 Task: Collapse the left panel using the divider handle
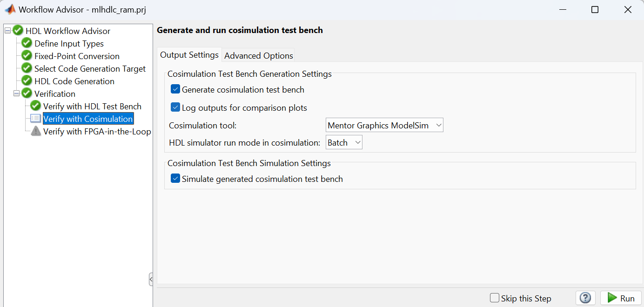tap(151, 279)
